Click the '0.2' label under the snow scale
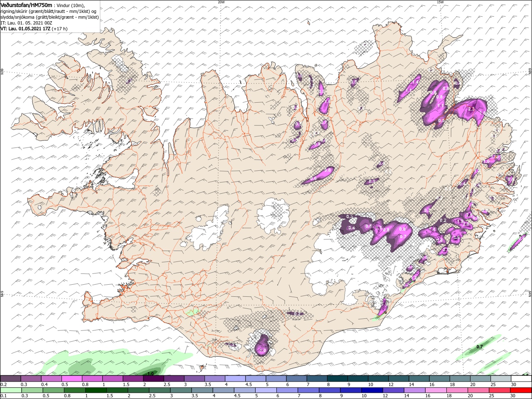The image size is (532, 399). (x=3, y=384)
